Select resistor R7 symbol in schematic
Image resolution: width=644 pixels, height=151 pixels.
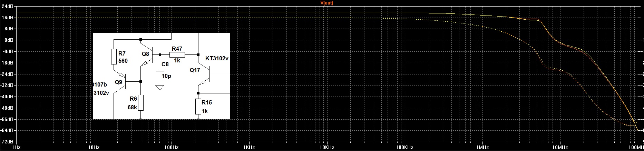[114, 57]
